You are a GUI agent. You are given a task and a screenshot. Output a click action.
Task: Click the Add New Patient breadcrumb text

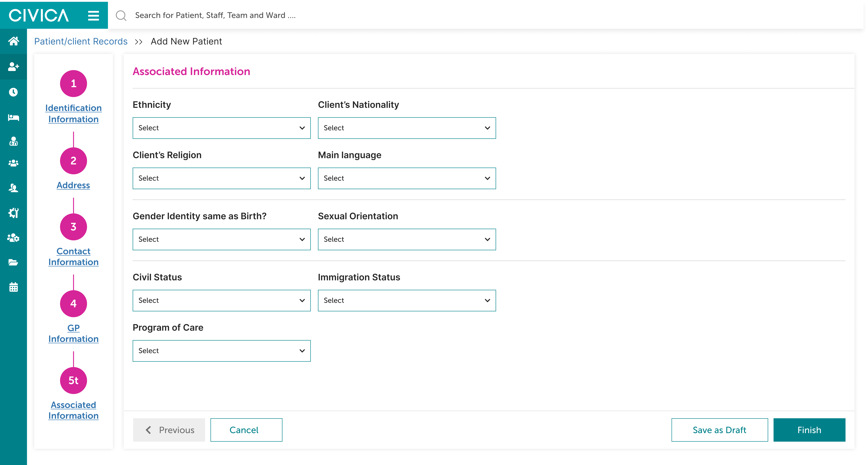186,41
